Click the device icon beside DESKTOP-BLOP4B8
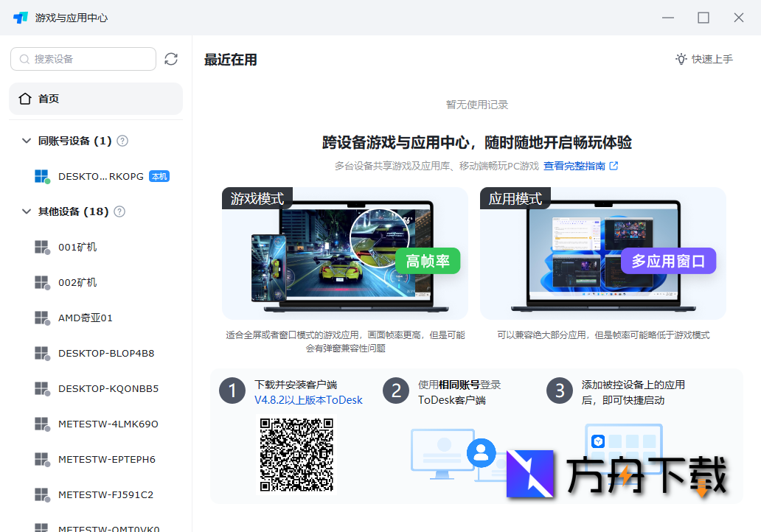Screen dimensions: 761x532 [42, 353]
